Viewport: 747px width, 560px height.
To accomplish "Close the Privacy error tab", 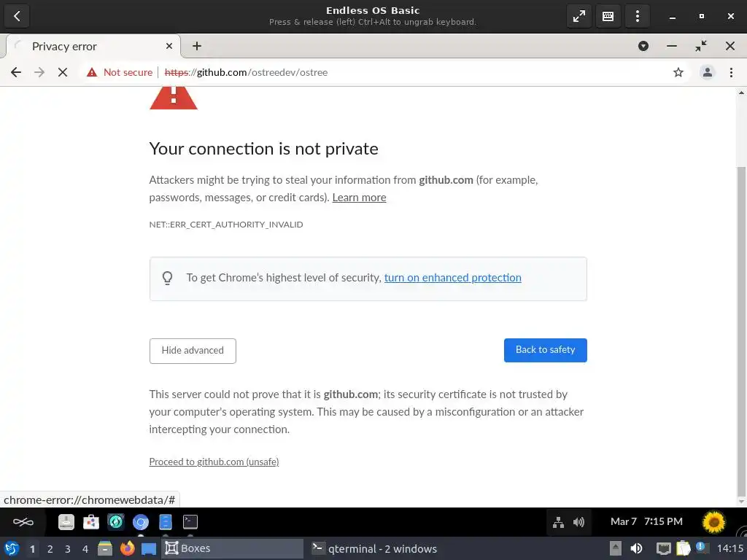I will tap(169, 46).
